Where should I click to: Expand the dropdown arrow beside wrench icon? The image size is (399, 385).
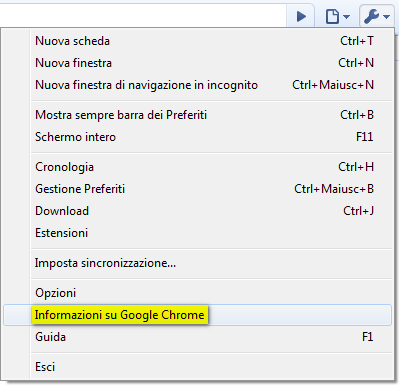386,16
